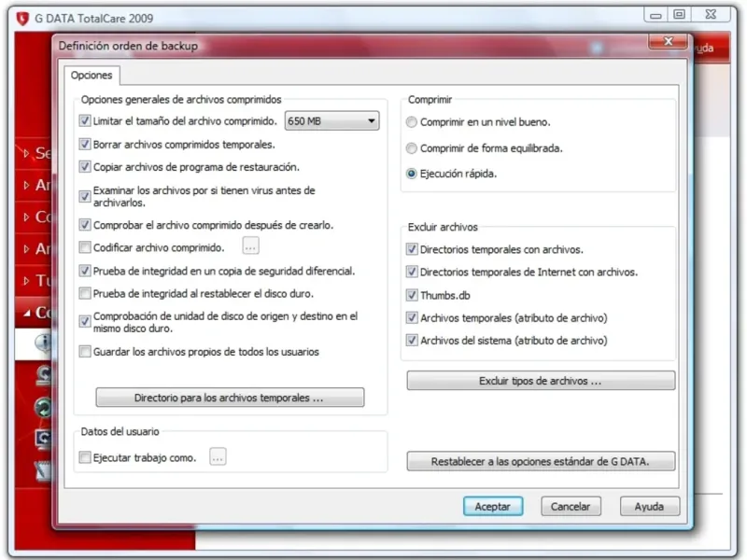Expand the Tu sidebar section in main window

click(x=35, y=281)
